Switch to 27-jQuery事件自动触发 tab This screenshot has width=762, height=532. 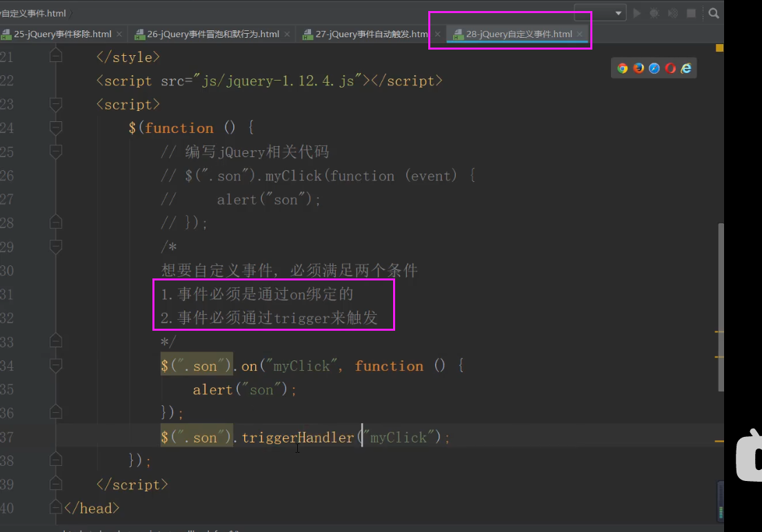(x=371, y=34)
